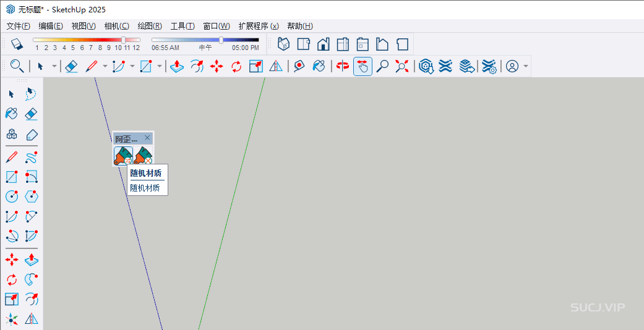
Task: Select the Push/Pull tool in top toolbar
Action: click(x=177, y=66)
